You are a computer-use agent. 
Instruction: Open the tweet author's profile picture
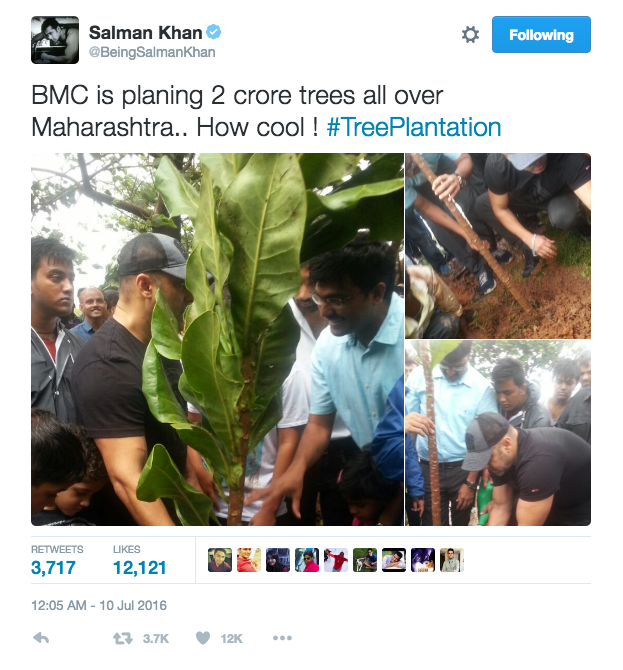point(54,40)
